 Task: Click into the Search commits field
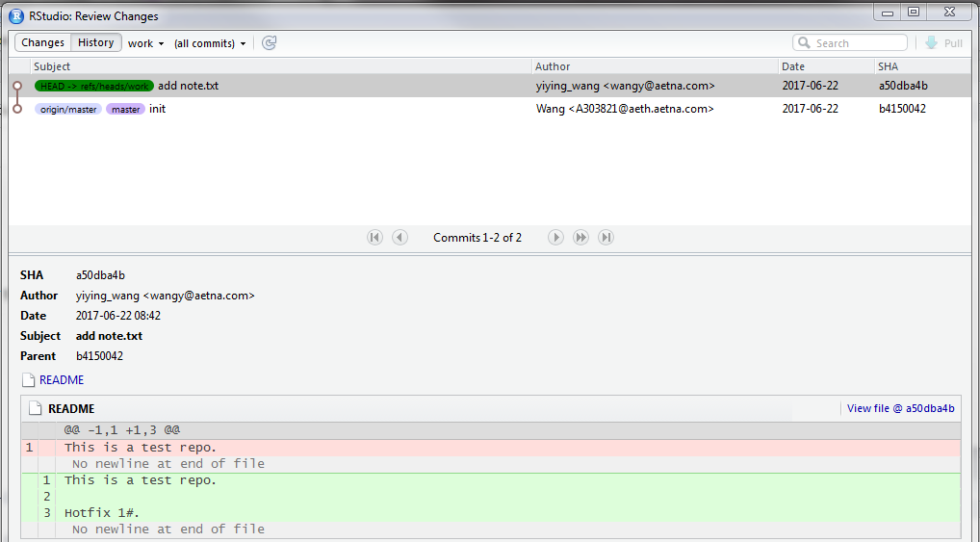(857, 43)
